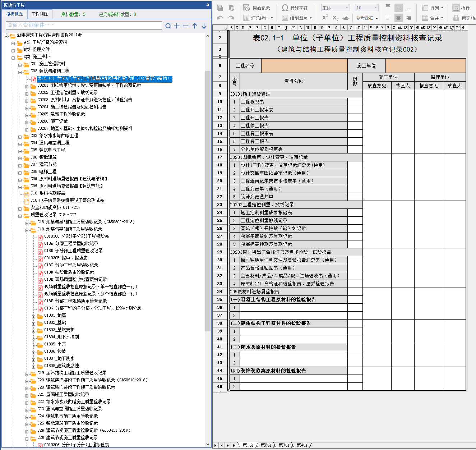Viewport: 476px width, 450px height.
Task: Select C1807_地下防水 folder
Action: click(59, 359)
